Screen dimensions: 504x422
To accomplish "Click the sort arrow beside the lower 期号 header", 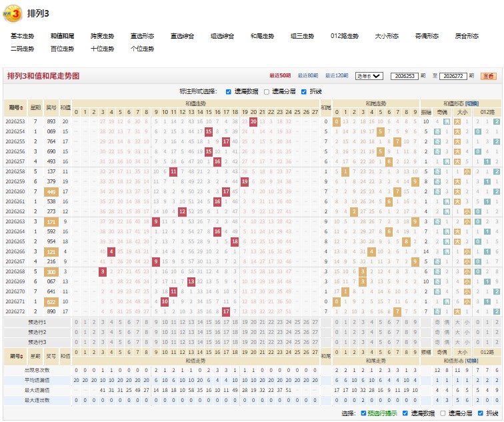I will tap(21, 356).
